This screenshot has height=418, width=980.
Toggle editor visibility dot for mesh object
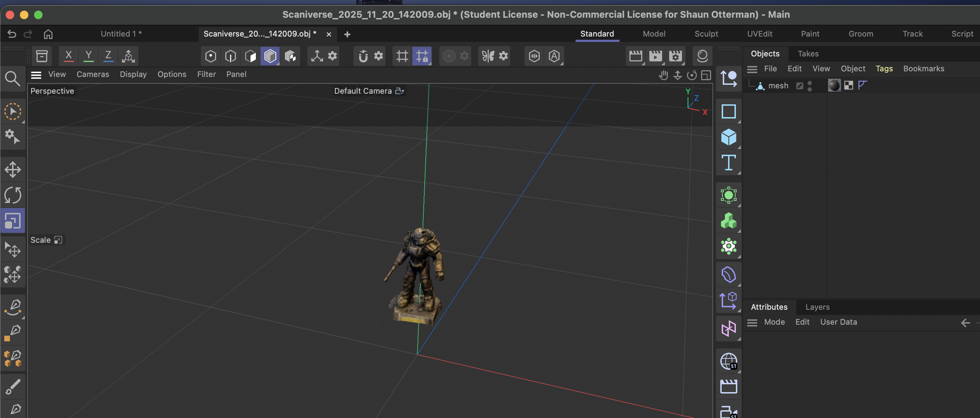point(810,83)
